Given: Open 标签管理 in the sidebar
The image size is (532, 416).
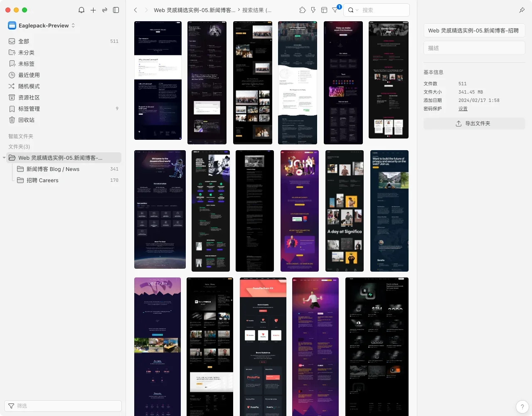Looking at the screenshot, I should pos(29,109).
